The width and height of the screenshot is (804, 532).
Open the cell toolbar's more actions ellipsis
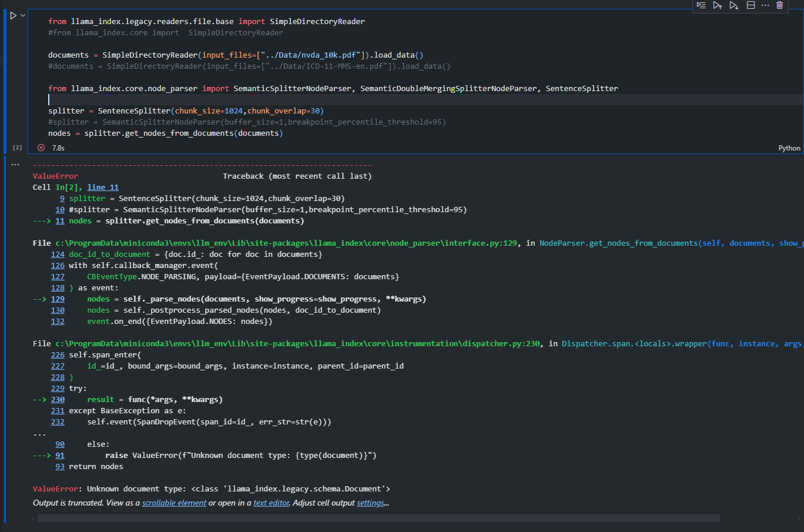pos(765,5)
